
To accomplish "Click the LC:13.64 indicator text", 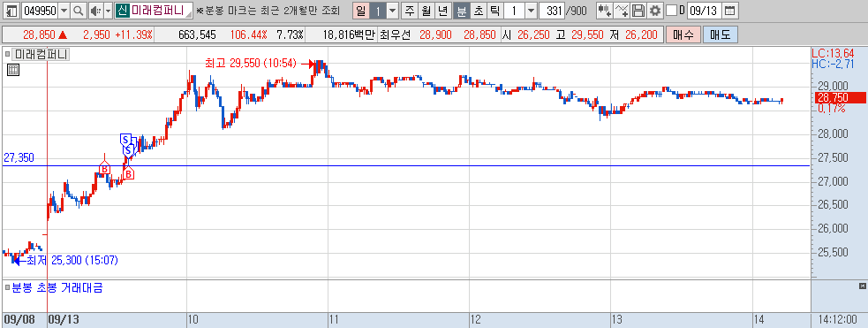I will point(833,54).
